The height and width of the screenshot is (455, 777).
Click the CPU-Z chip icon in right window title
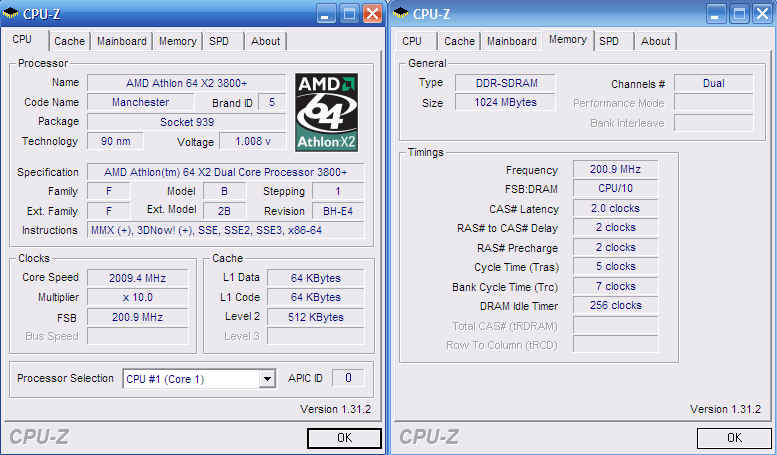(400, 13)
